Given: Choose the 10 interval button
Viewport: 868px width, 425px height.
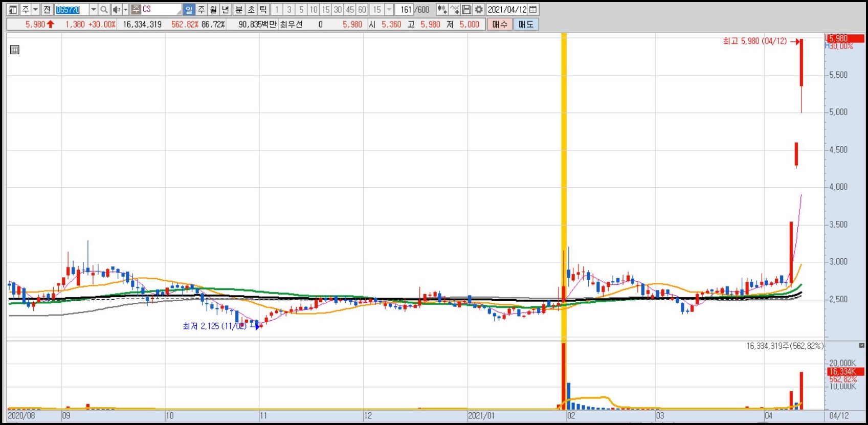Looking at the screenshot, I should point(314,10).
